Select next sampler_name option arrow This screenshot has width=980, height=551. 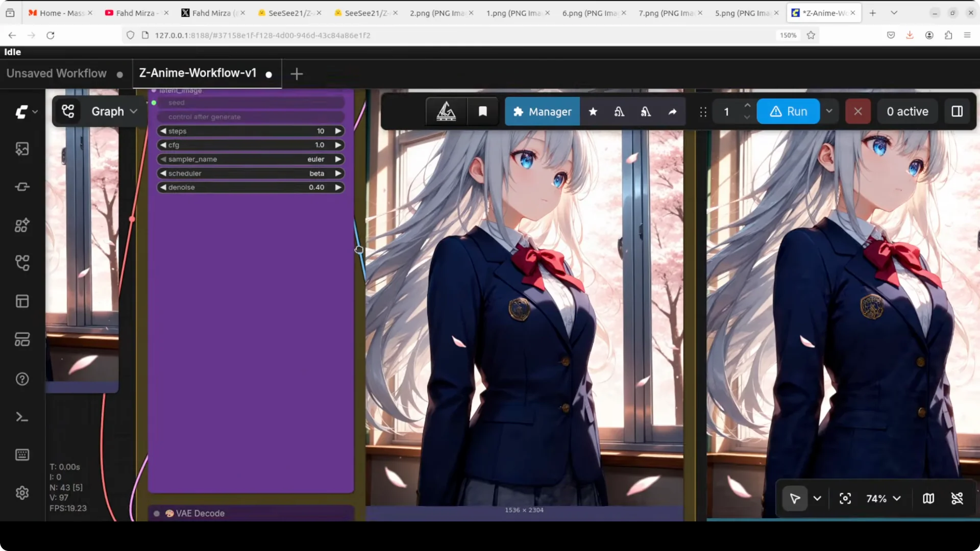[338, 159]
